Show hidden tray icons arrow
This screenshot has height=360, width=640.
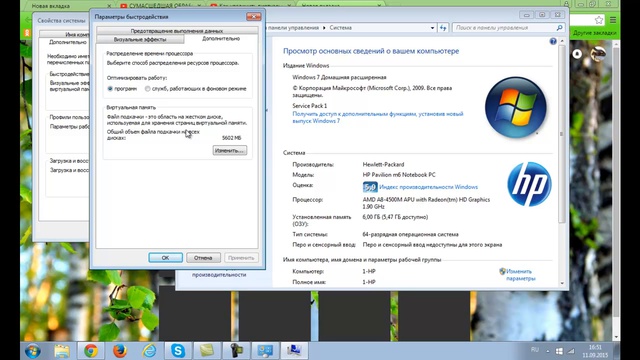pyautogui.click(x=548, y=351)
